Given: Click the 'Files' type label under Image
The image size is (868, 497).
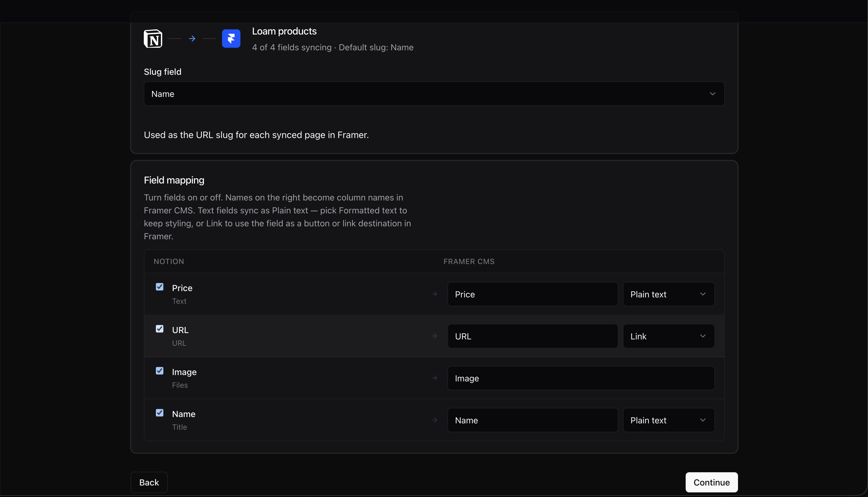Looking at the screenshot, I should click(x=179, y=385).
